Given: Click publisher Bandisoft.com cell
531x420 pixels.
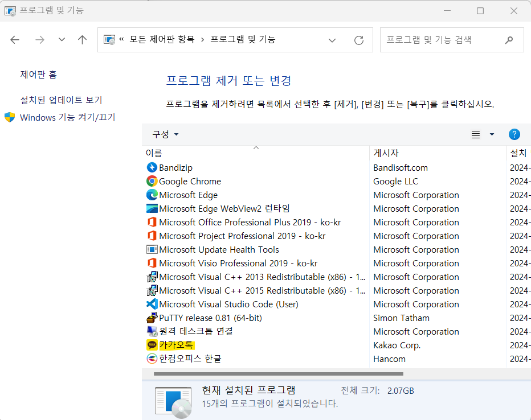Looking at the screenshot, I should 401,168.
